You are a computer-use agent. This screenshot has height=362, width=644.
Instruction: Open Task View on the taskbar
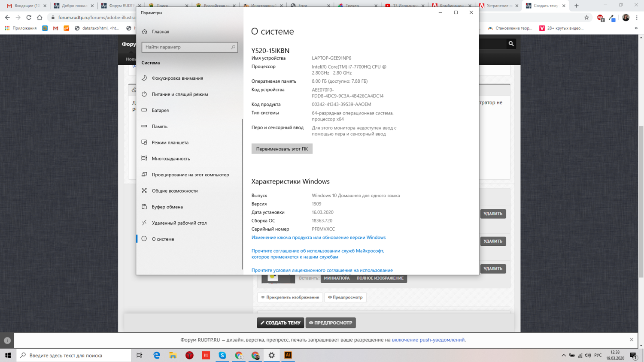click(140, 355)
